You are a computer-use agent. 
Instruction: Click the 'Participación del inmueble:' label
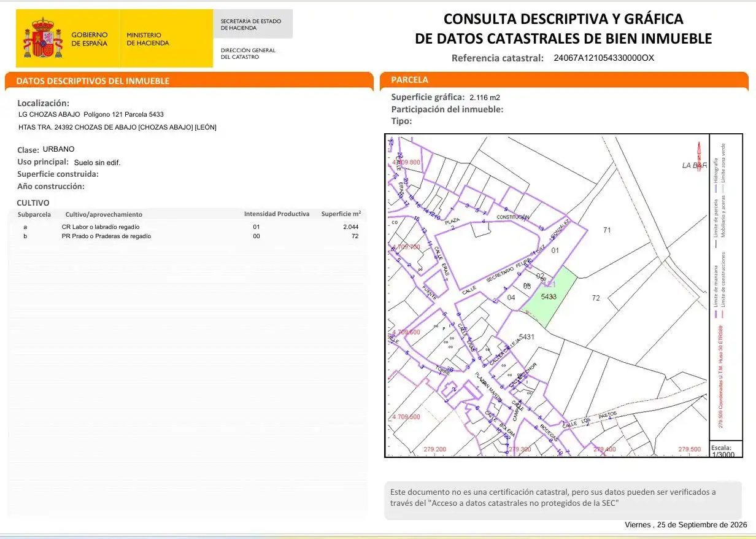[x=447, y=109]
